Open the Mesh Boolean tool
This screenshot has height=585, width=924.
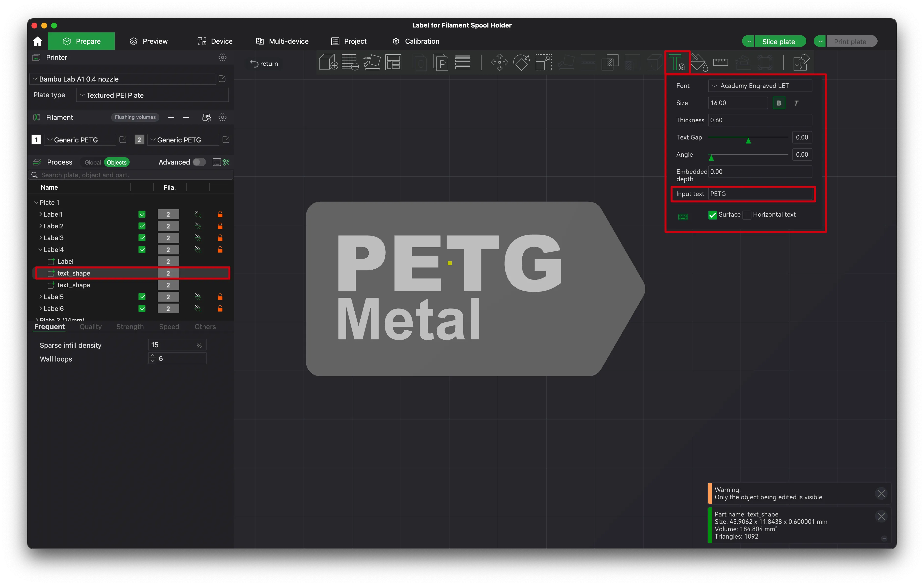610,62
